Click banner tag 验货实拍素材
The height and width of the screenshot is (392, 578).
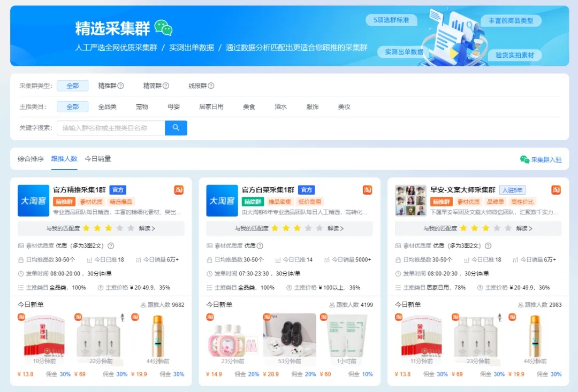[x=515, y=55]
